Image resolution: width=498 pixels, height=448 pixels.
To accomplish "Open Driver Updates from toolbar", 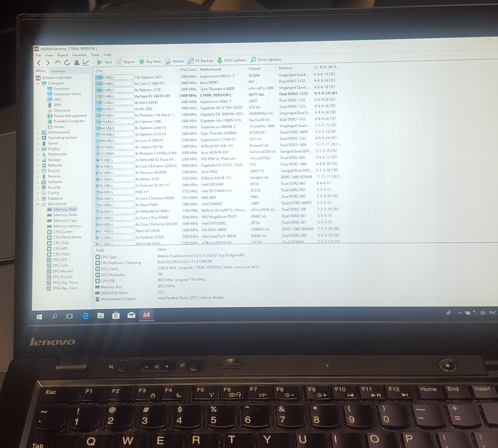I will (x=266, y=59).
